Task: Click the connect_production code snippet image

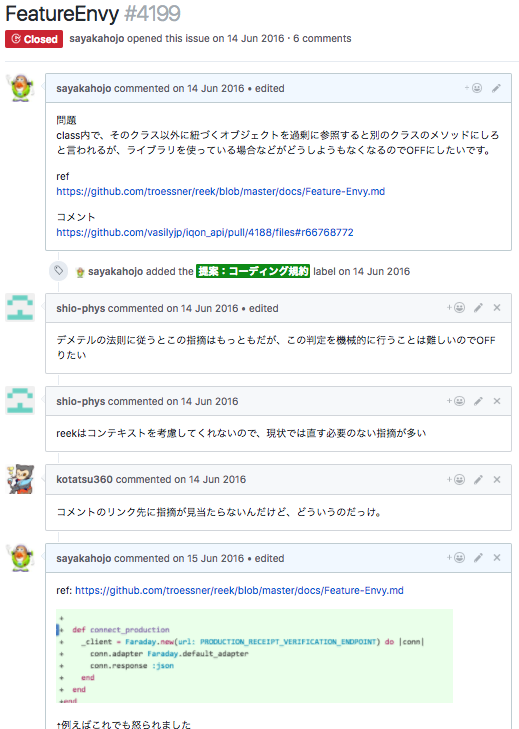Action: (254, 656)
